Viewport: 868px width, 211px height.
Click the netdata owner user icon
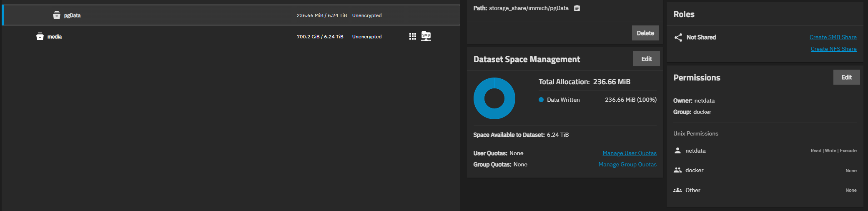pos(678,151)
